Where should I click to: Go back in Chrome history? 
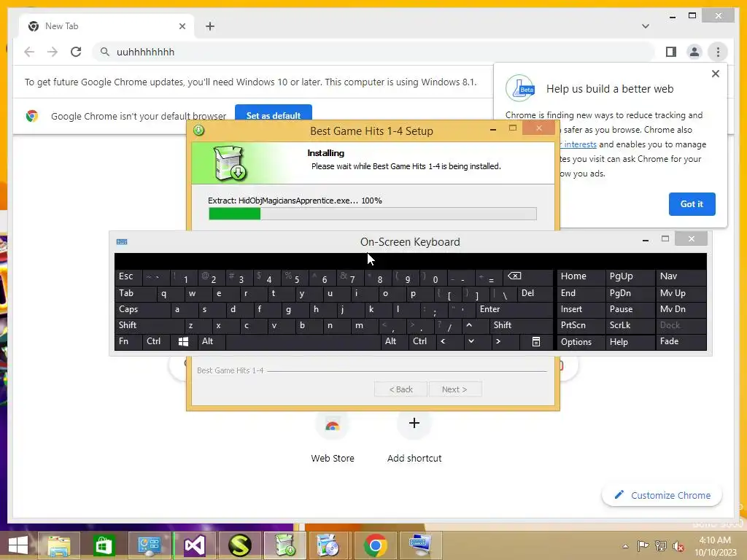pyautogui.click(x=29, y=52)
